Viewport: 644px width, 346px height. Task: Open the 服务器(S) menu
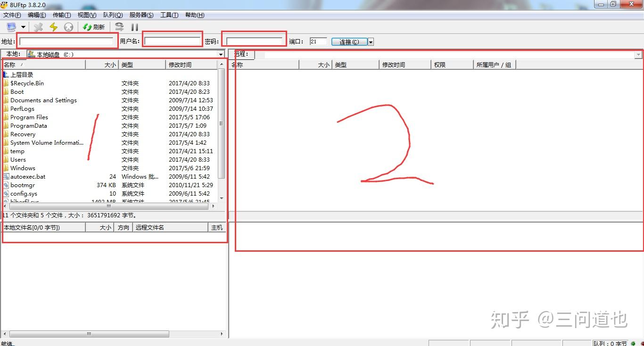pos(141,15)
